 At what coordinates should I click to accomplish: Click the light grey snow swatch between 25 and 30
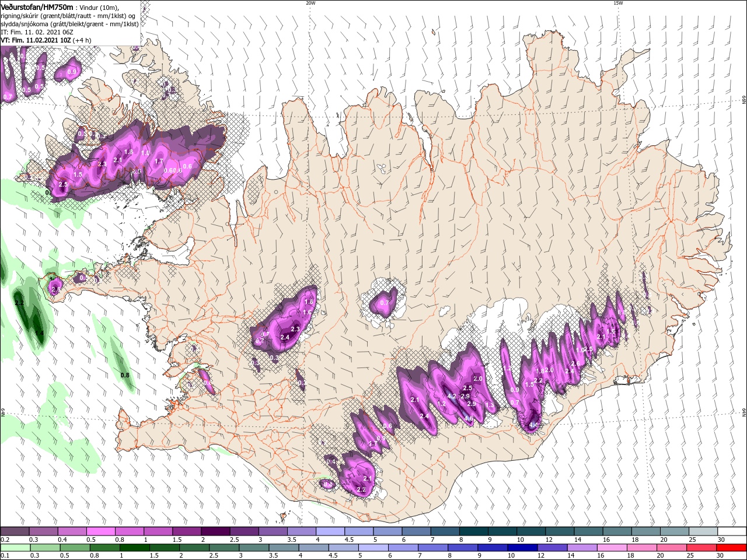click(x=703, y=531)
